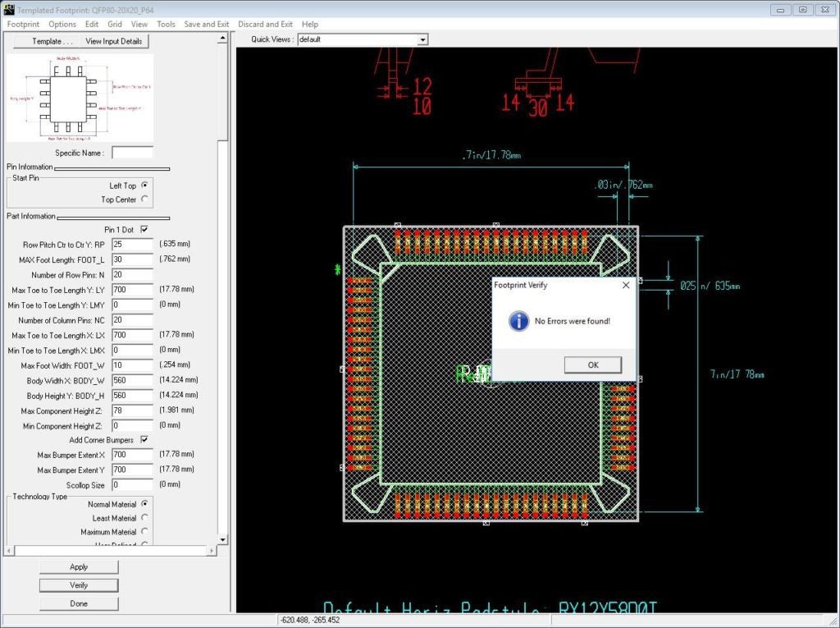Select Maximum Material technology type

click(x=144, y=532)
